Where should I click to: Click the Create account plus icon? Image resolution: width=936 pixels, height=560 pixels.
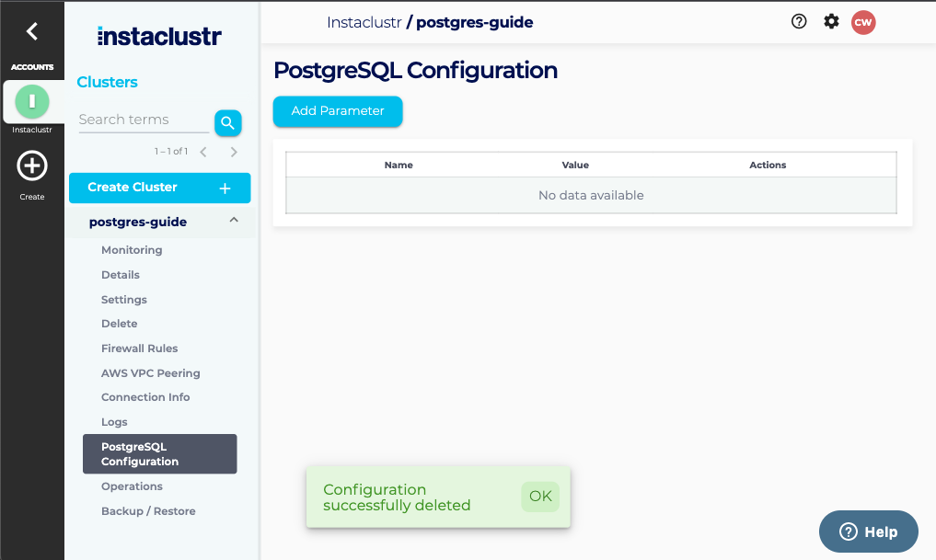[32, 166]
